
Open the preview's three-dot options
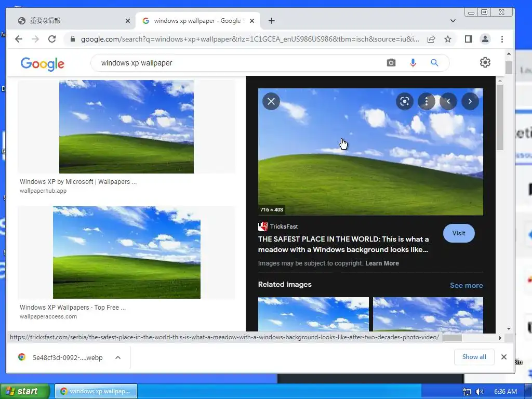click(x=427, y=101)
